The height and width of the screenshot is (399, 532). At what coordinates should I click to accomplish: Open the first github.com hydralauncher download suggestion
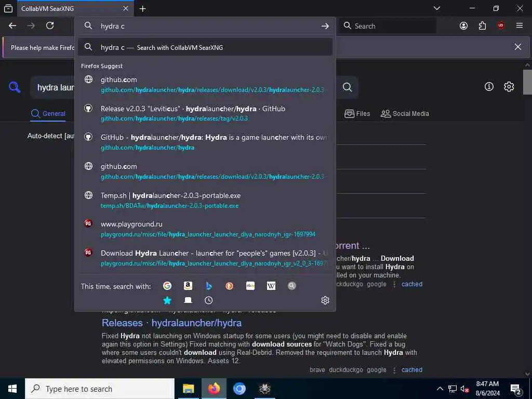click(205, 85)
